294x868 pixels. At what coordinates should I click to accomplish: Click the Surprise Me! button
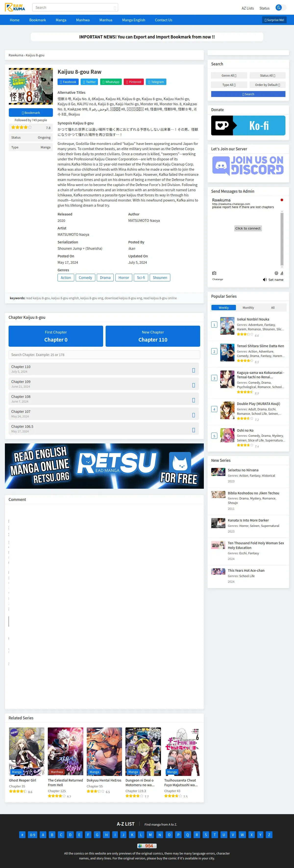coord(274,20)
